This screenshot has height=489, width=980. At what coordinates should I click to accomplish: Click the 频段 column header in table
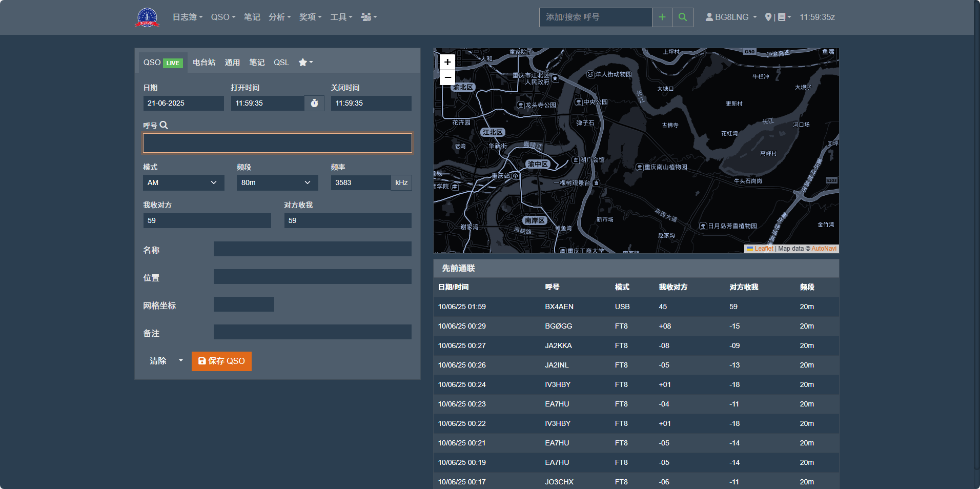(807, 287)
